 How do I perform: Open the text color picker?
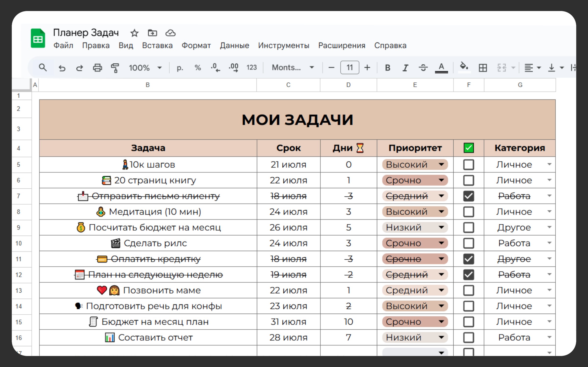441,68
